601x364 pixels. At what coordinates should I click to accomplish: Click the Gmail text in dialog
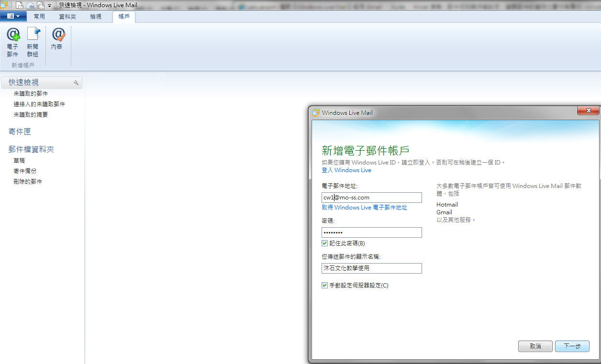(444, 212)
